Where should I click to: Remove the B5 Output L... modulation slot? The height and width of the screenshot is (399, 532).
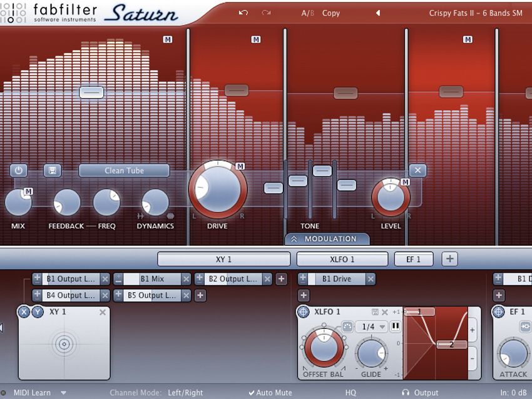point(186,295)
